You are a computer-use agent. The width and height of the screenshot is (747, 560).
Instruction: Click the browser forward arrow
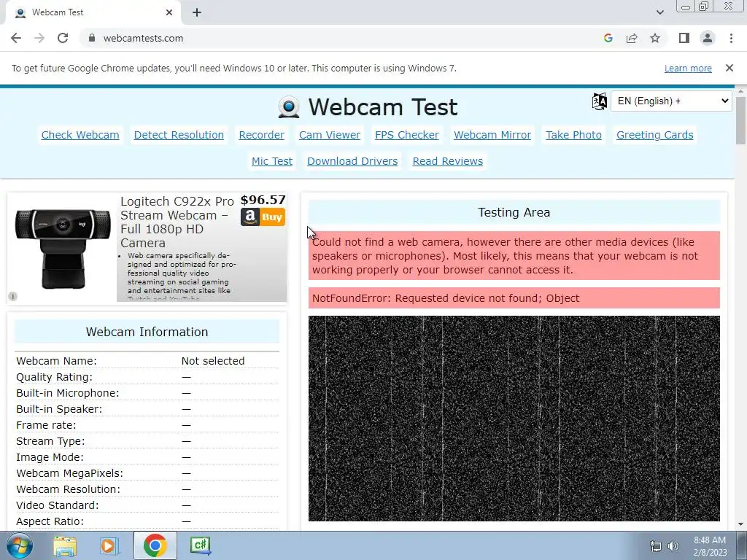pyautogui.click(x=39, y=38)
